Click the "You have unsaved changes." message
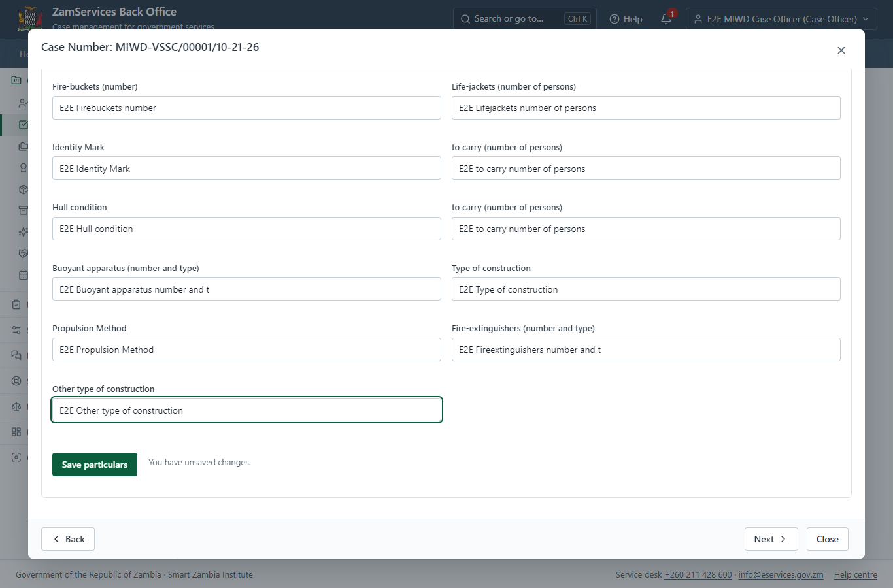Viewport: 893px width, 588px height. (x=199, y=463)
